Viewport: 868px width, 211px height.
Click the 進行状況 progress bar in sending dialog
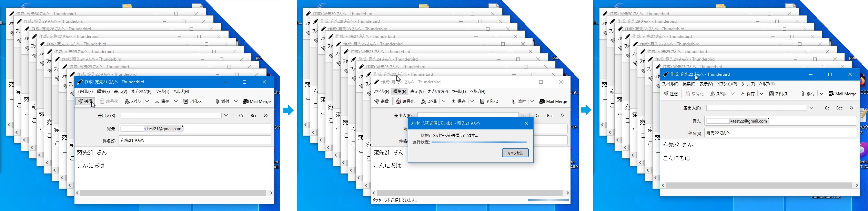point(479,142)
